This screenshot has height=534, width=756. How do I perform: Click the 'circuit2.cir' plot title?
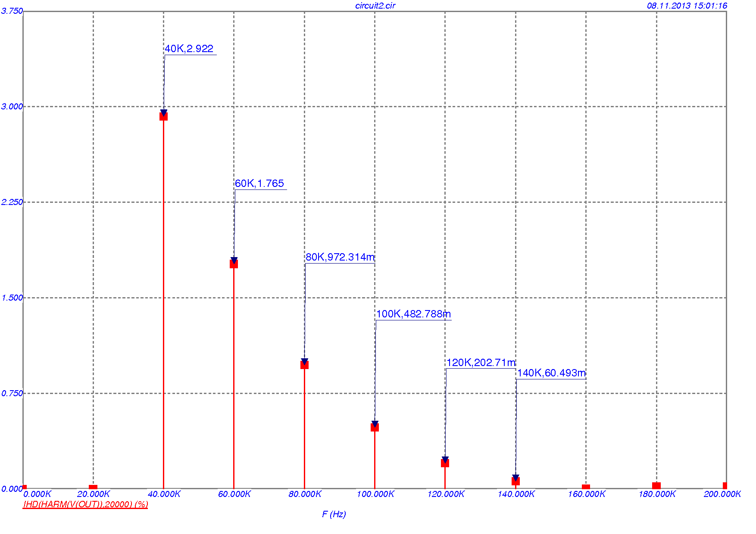[x=375, y=6]
